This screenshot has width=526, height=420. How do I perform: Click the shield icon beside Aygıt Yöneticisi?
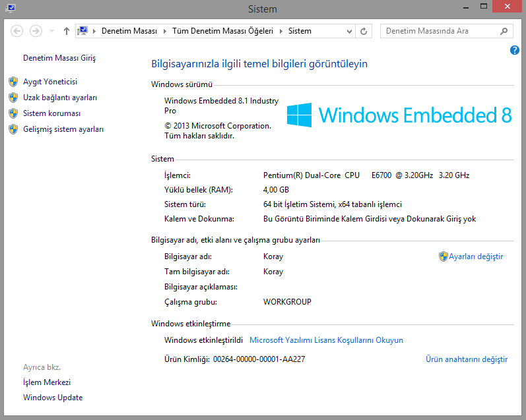point(13,82)
